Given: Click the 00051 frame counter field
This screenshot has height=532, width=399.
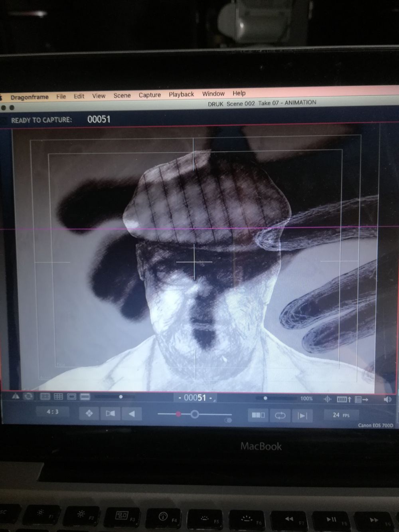Looking at the screenshot, I should click(195, 398).
